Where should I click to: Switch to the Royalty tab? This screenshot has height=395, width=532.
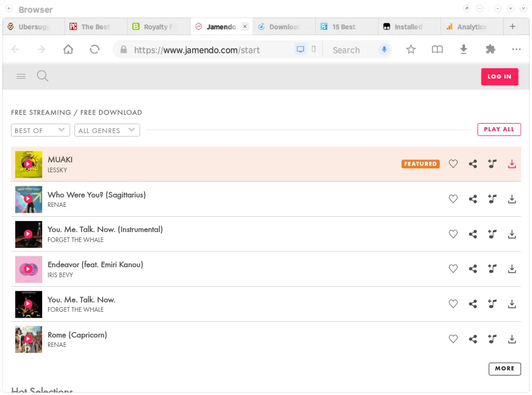[158, 26]
